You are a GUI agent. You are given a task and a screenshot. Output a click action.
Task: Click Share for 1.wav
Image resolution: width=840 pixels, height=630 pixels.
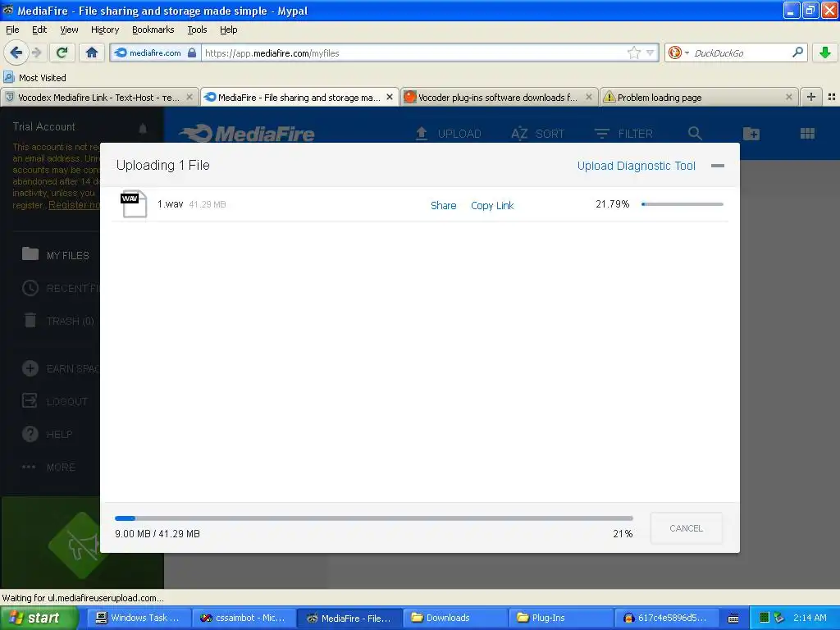(x=444, y=205)
